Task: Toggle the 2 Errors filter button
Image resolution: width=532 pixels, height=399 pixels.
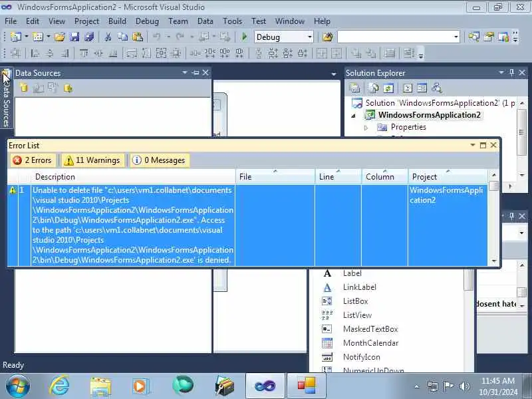Action: 33,160
